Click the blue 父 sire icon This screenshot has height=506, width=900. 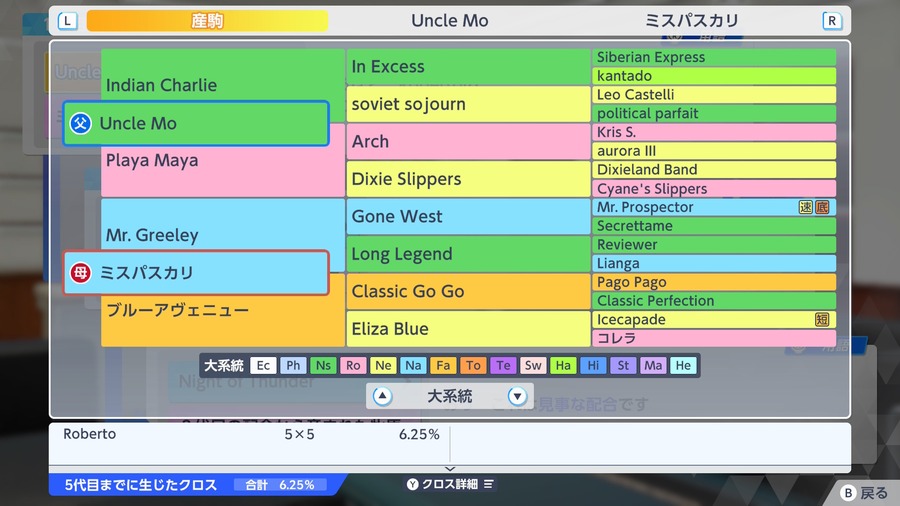click(x=81, y=123)
